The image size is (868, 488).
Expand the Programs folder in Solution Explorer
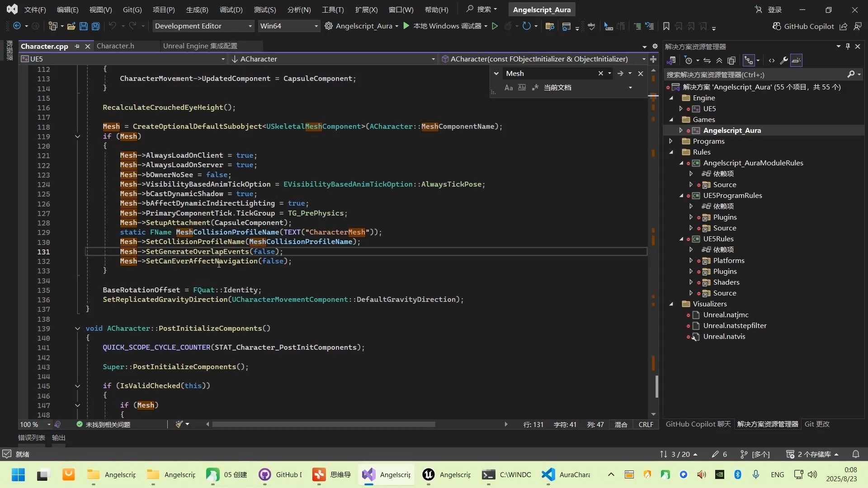coord(671,141)
